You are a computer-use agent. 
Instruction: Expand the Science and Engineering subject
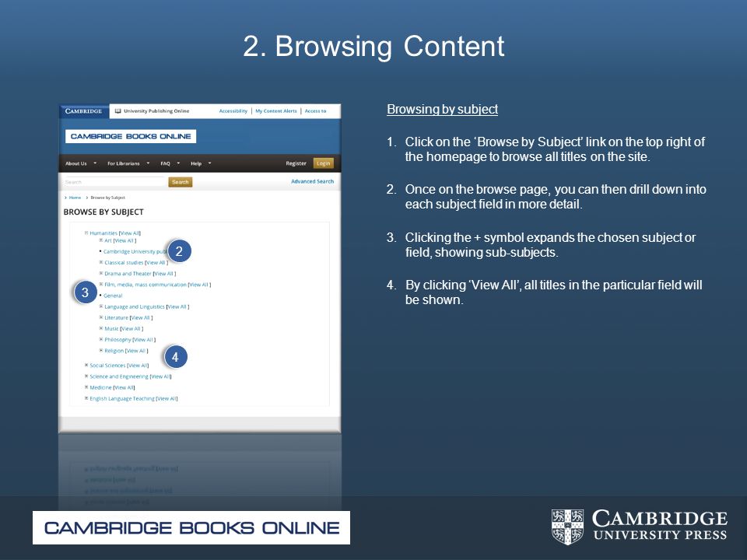(86, 376)
